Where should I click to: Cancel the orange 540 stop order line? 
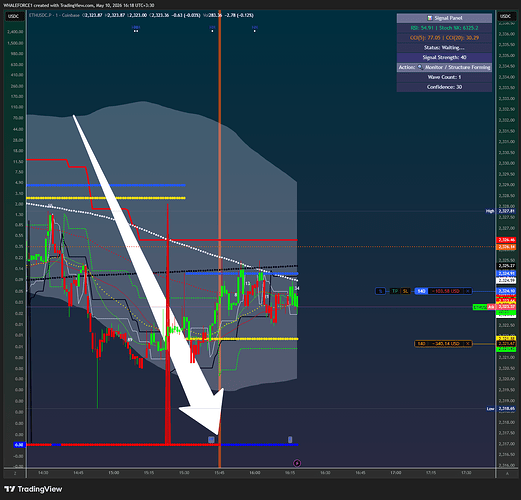pyautogui.click(x=468, y=343)
